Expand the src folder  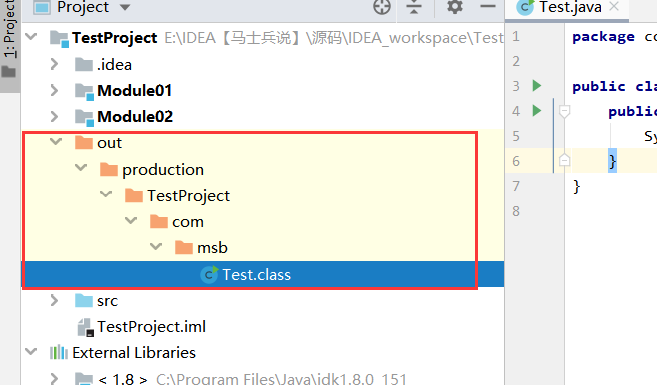tap(54, 300)
